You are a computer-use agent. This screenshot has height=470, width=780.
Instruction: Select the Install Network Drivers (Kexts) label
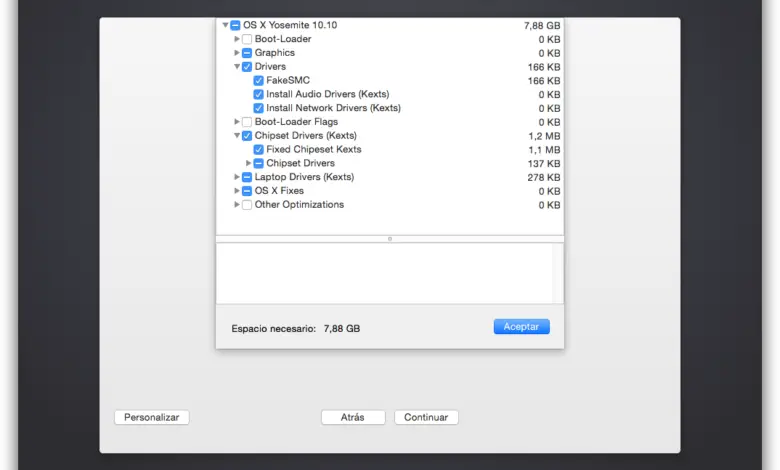point(333,108)
